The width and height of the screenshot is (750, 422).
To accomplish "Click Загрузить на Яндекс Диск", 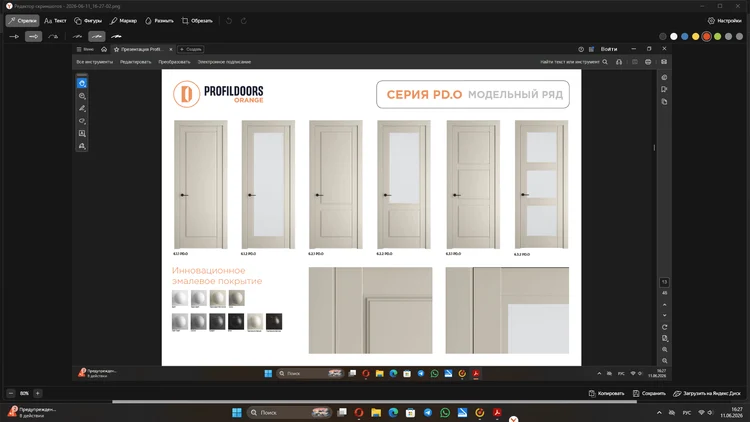I will coord(706,393).
